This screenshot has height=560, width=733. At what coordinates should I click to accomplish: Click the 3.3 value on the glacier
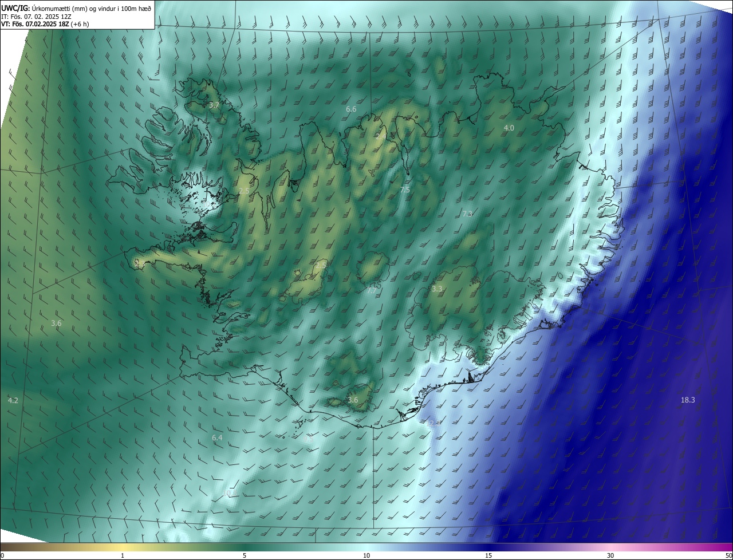pyautogui.click(x=437, y=289)
